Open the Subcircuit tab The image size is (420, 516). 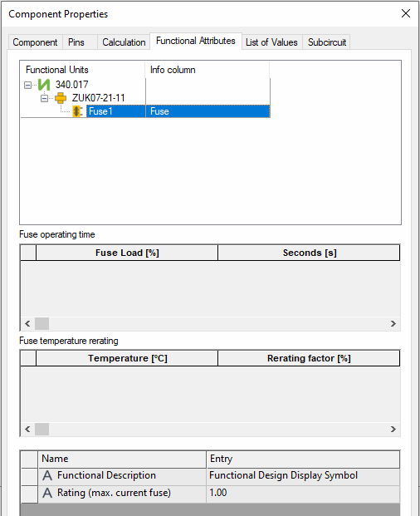327,42
